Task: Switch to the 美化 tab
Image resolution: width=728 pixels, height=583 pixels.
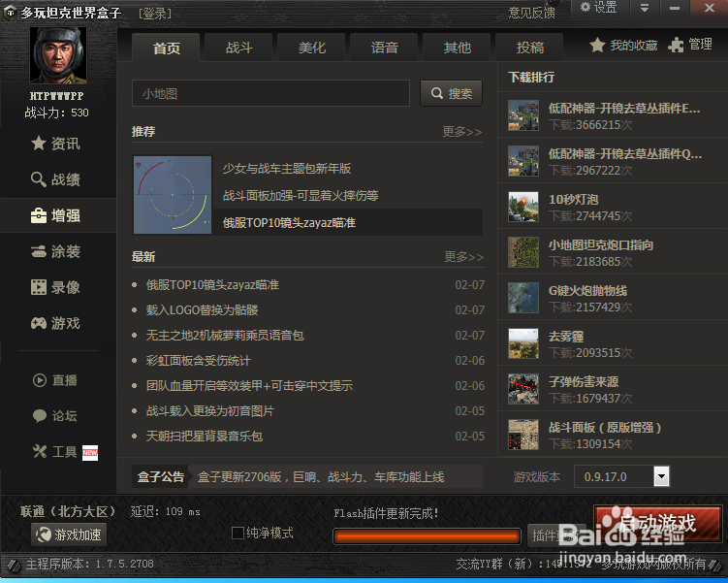Action: 311,48
